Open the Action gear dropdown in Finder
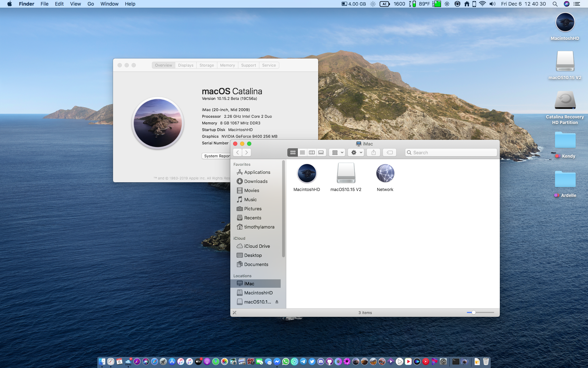 pyautogui.click(x=356, y=152)
